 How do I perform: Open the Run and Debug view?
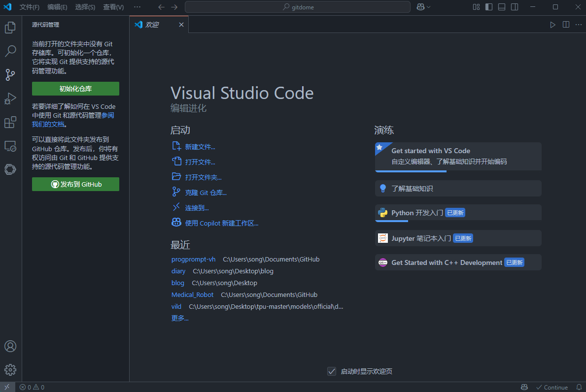pos(10,98)
